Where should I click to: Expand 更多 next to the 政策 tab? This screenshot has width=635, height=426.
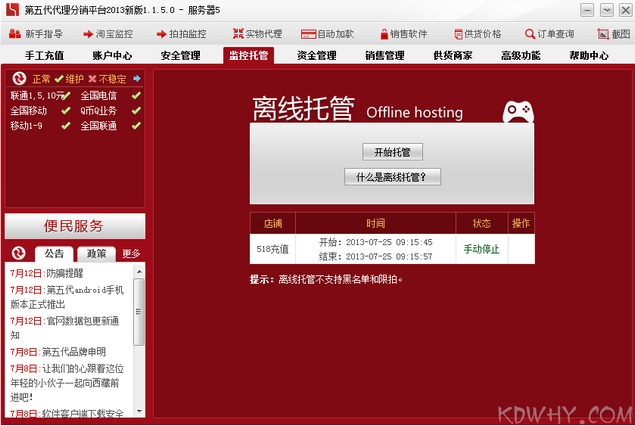click(131, 254)
